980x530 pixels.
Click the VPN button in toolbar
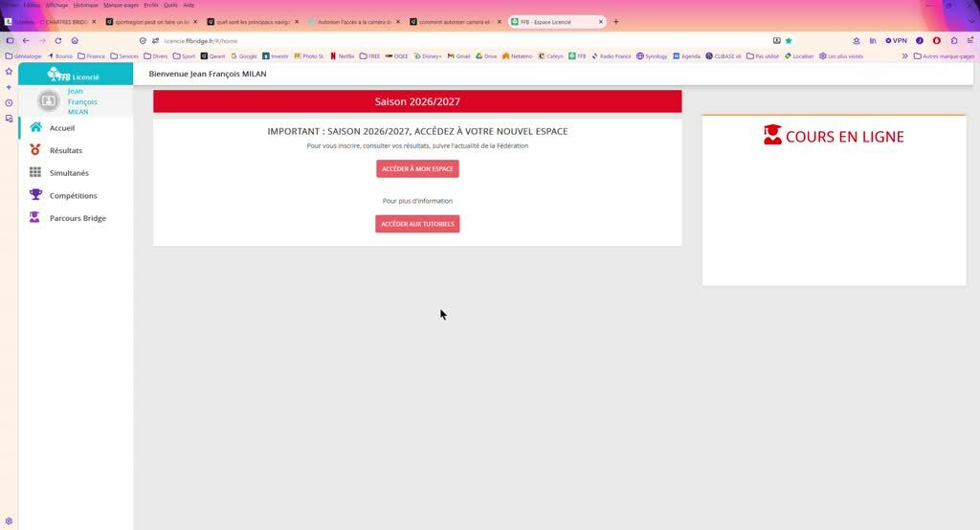tap(896, 40)
